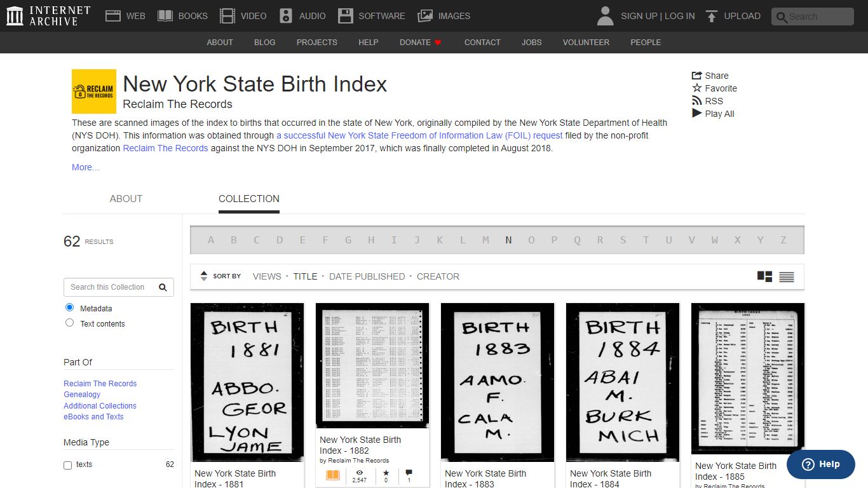Open the PEOPLE menu item

646,43
